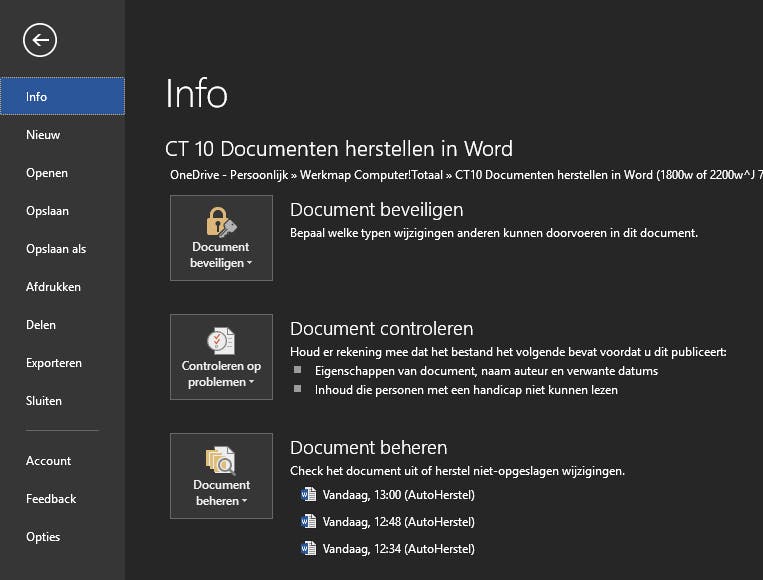Screen dimensions: 763x580
Task: Open the Feedback page
Action: coord(63,499)
